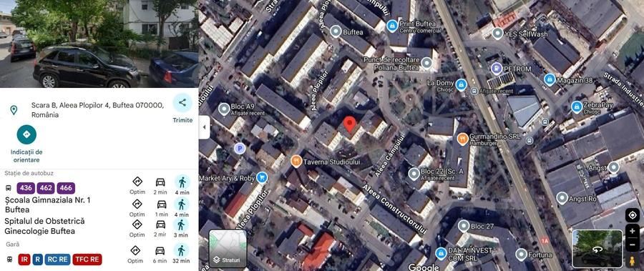
Task: Select the La Domy kiosk marker
Action: (x=461, y=84)
